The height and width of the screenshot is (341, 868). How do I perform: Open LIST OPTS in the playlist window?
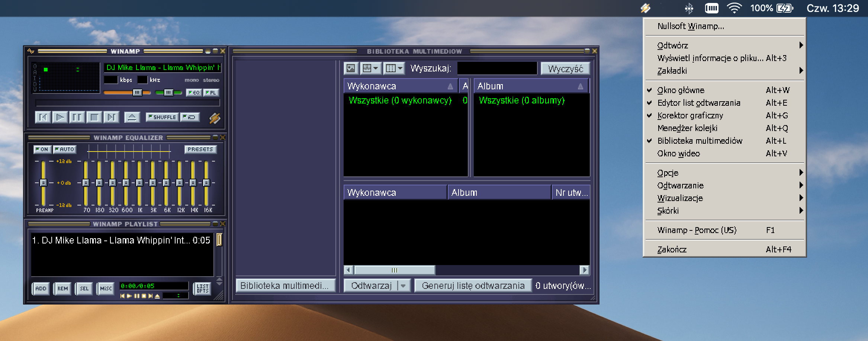point(203,289)
